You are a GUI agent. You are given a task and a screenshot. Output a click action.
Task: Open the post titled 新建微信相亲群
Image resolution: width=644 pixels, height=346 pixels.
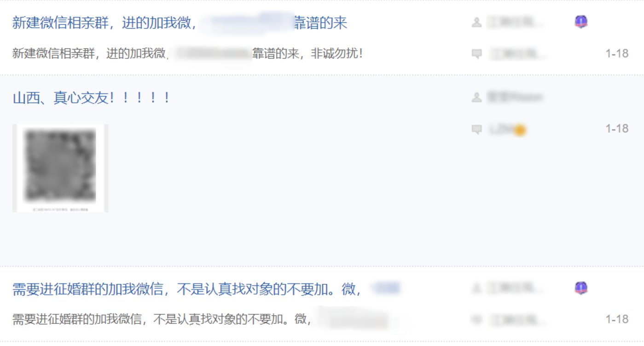pyautogui.click(x=180, y=23)
